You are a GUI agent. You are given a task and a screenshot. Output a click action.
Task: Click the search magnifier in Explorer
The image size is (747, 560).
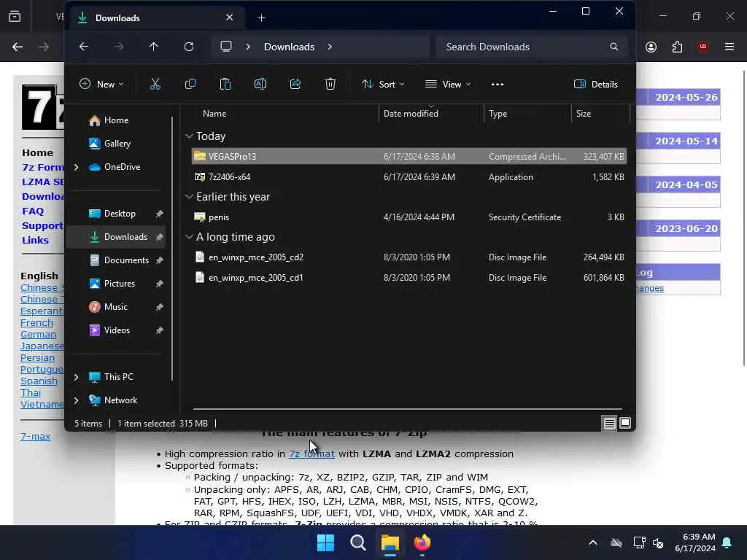point(614,47)
